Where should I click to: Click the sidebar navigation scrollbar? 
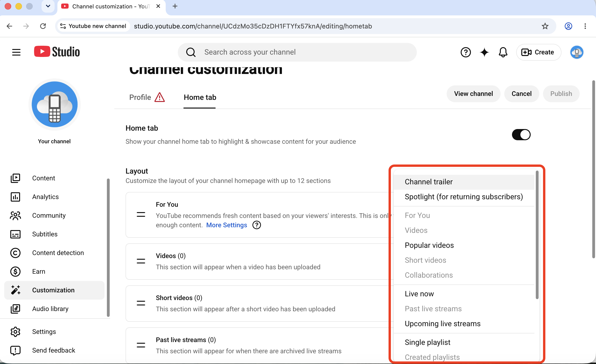[x=108, y=248]
